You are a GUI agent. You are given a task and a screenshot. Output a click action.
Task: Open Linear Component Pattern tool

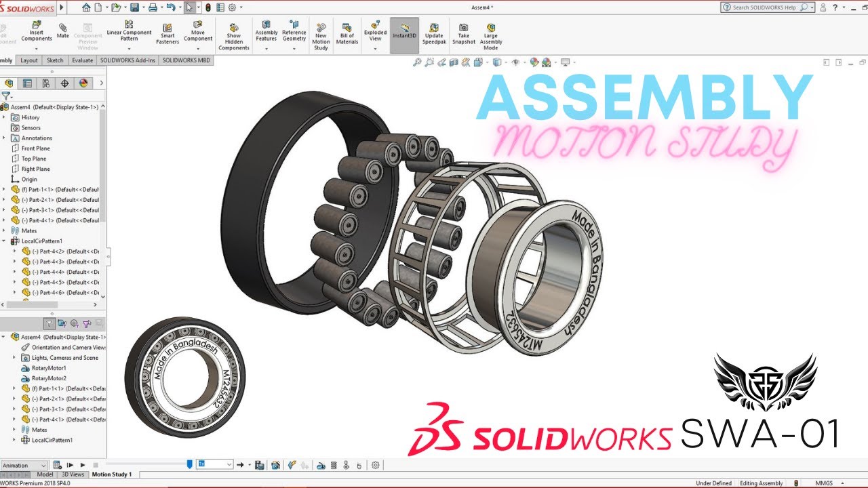coord(129,32)
